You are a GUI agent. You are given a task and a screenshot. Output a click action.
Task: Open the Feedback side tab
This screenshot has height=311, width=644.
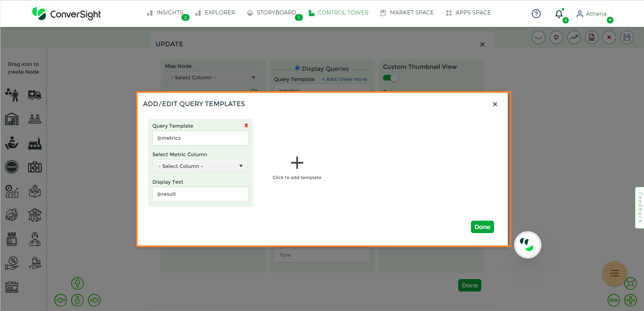point(640,208)
